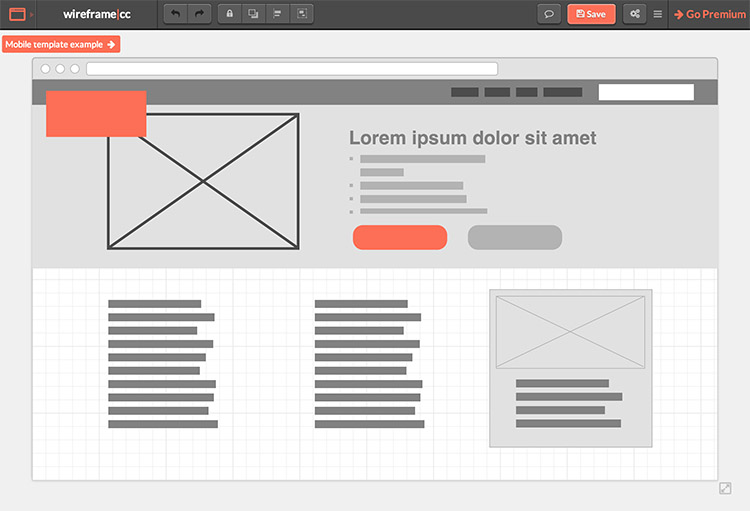This screenshot has height=511, width=750.
Task: Expand the small arrow beside the template icon
Action: pos(32,14)
